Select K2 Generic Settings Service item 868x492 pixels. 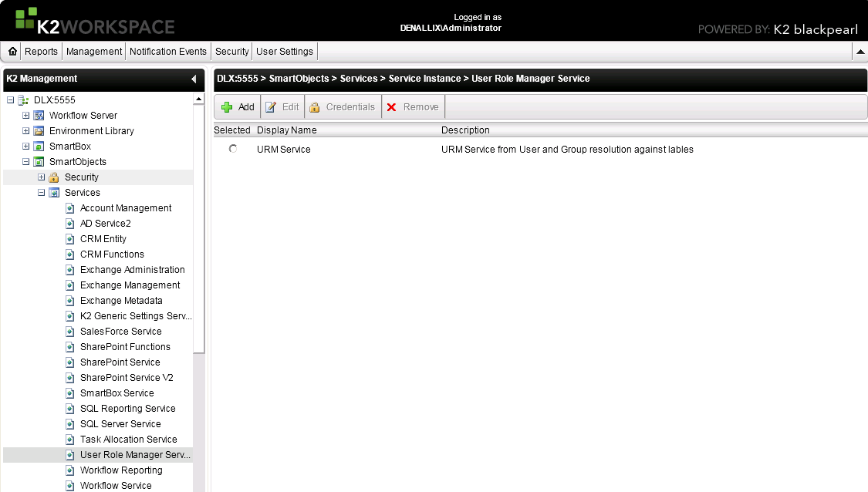(x=136, y=316)
